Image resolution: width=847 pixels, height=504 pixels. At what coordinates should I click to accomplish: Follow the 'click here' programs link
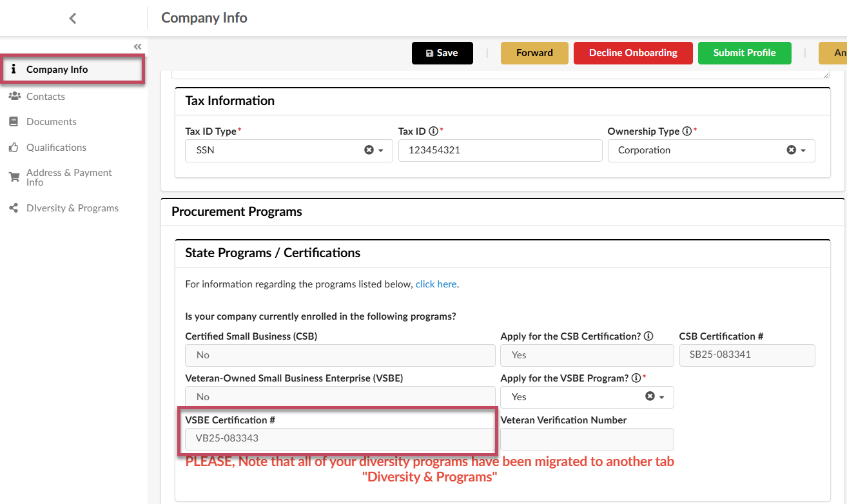pyautogui.click(x=436, y=284)
